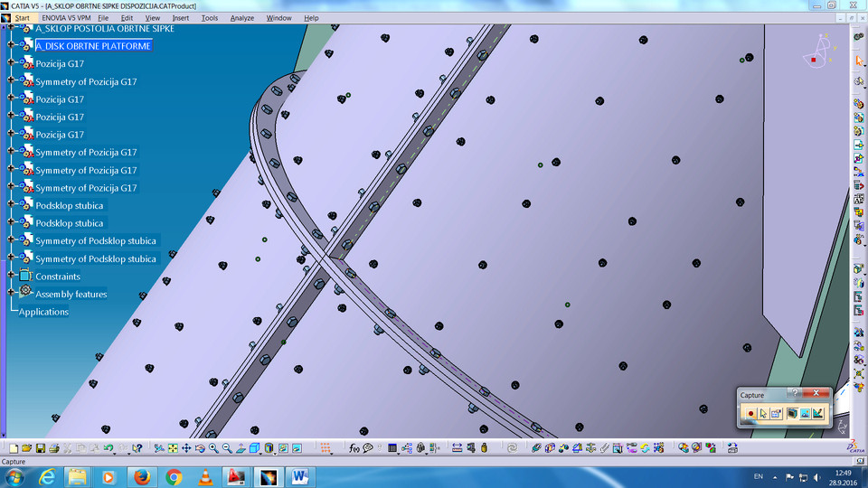Open the File menu
This screenshot has width=868, height=488.
(x=103, y=18)
